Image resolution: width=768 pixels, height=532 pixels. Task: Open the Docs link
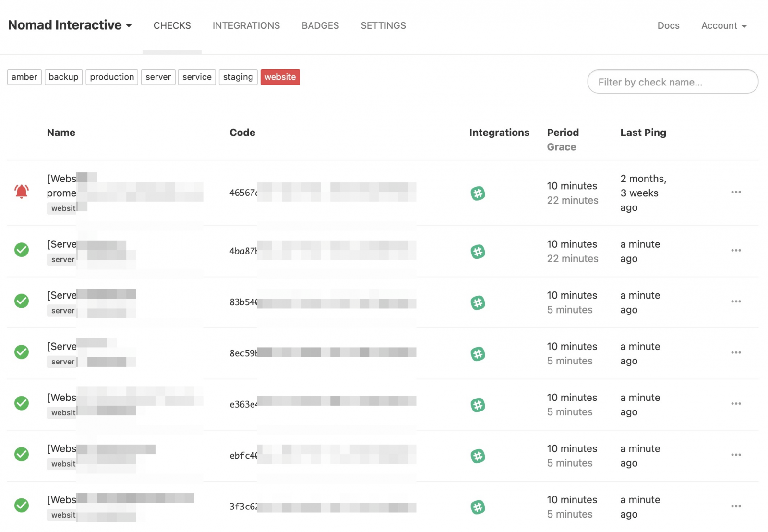click(x=668, y=26)
